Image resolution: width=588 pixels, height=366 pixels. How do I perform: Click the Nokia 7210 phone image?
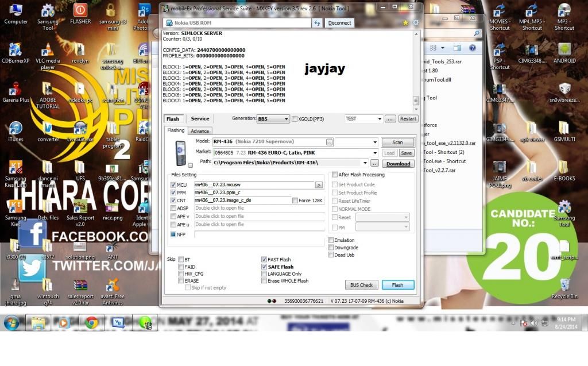pyautogui.click(x=181, y=152)
